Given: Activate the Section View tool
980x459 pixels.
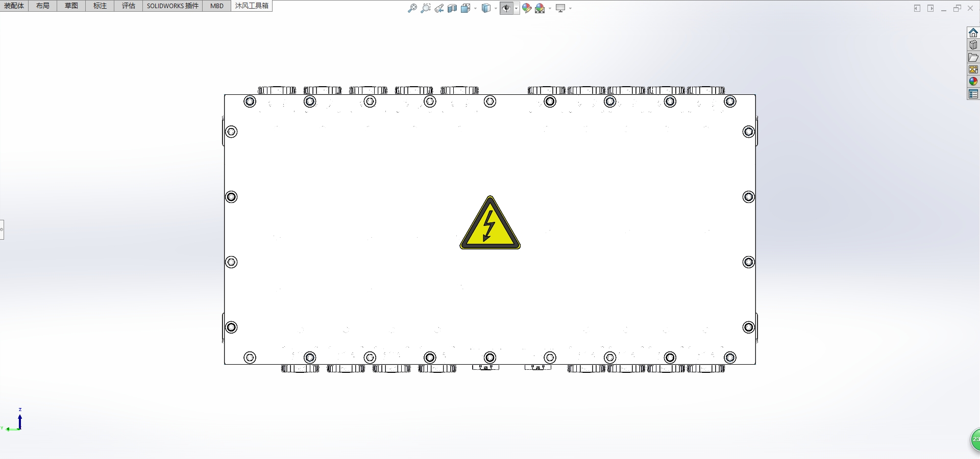Looking at the screenshot, I should click(452, 8).
